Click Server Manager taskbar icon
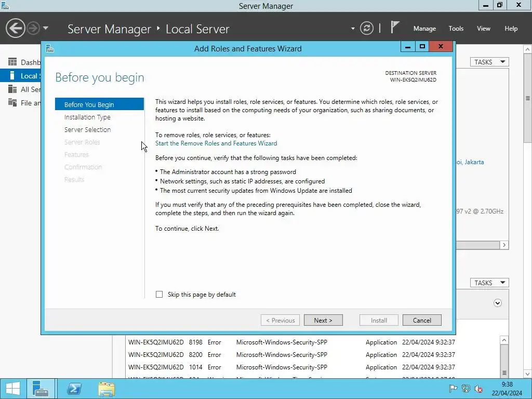 [x=41, y=389]
